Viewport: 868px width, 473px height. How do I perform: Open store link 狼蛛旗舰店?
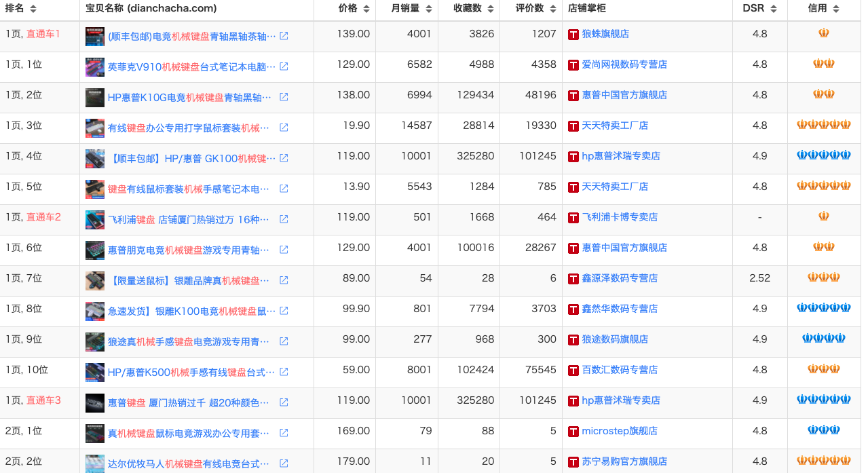tap(605, 34)
